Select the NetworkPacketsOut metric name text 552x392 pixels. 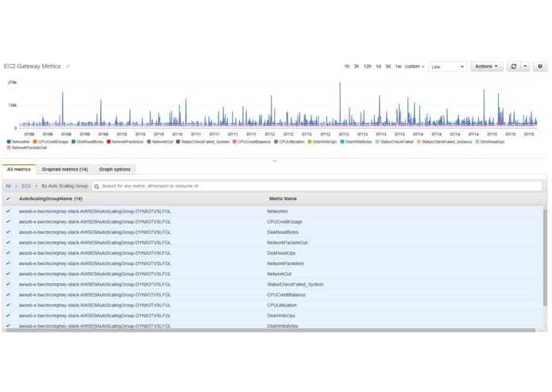pos(288,243)
